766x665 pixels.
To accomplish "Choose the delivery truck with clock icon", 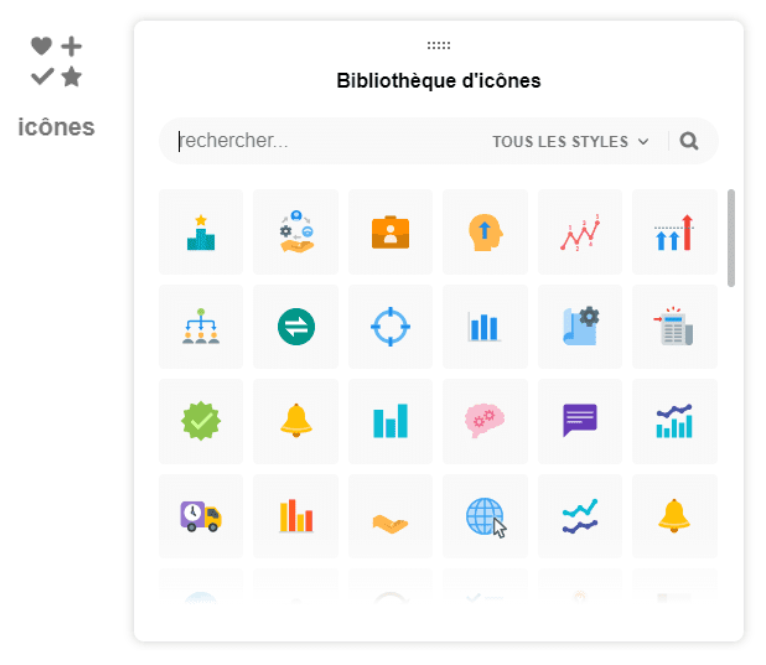I will pos(201,516).
